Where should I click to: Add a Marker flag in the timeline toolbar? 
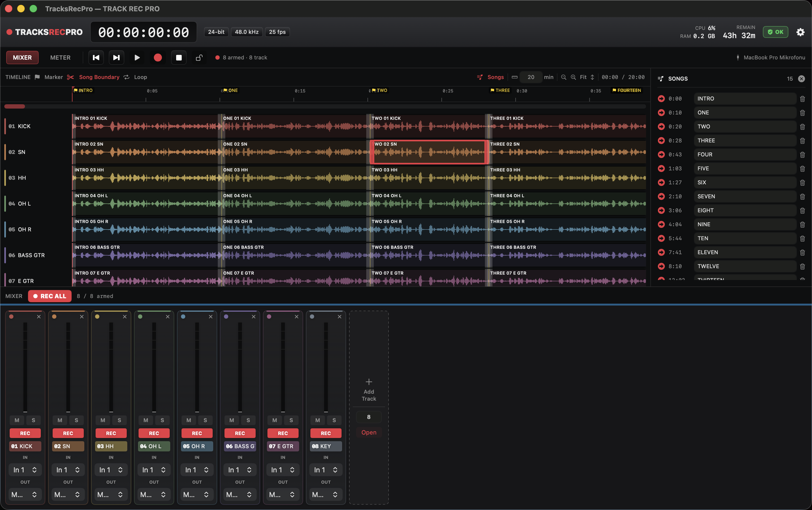pos(49,77)
